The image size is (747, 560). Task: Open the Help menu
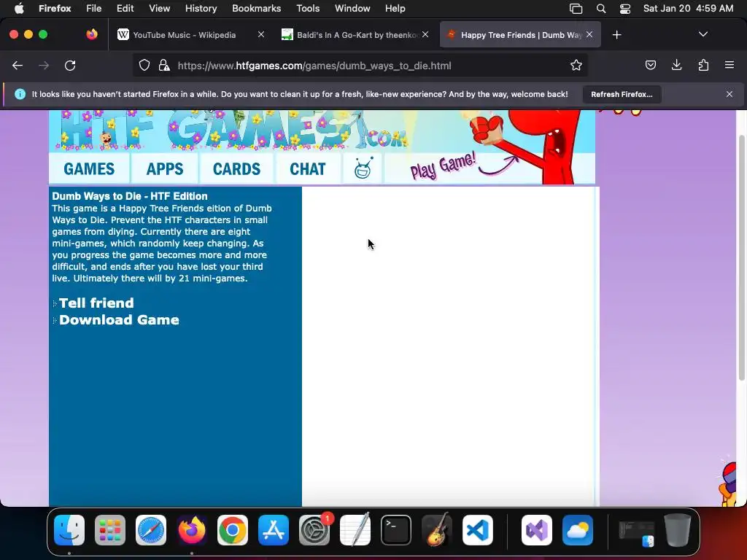tap(395, 8)
